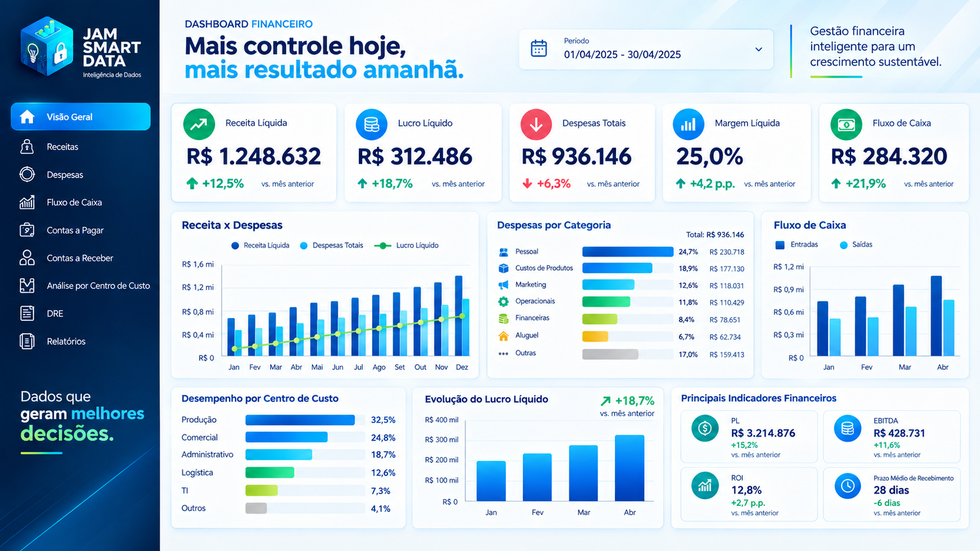Screen dimensions: 980x551
Task: Click the Fluxo de Caixa sidebar chart icon
Action: click(x=27, y=202)
